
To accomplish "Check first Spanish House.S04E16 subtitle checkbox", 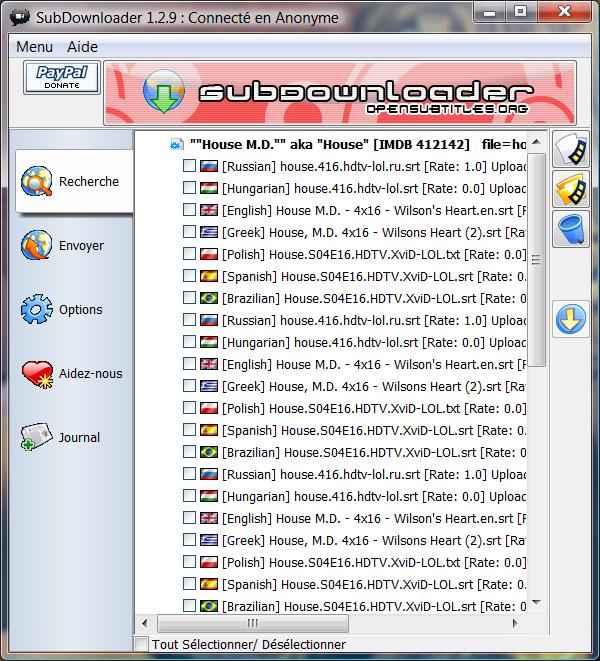I will click(x=189, y=276).
